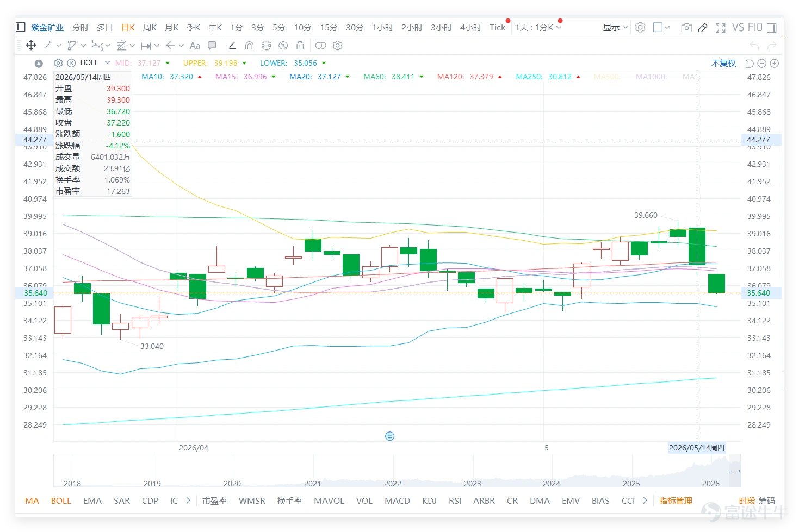The width and height of the screenshot is (799, 532).
Task: Open BOLL indicator settings gear
Action: tap(58, 63)
